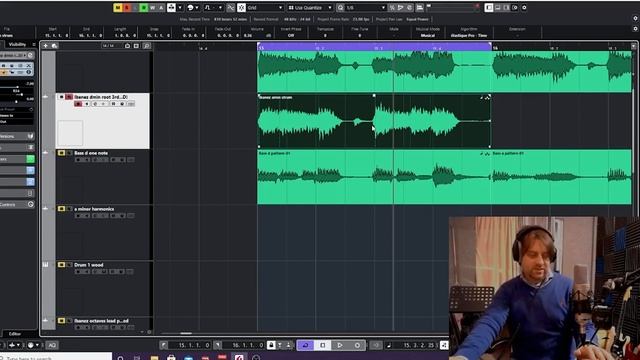Show or hide the lower zone

pos(498,8)
